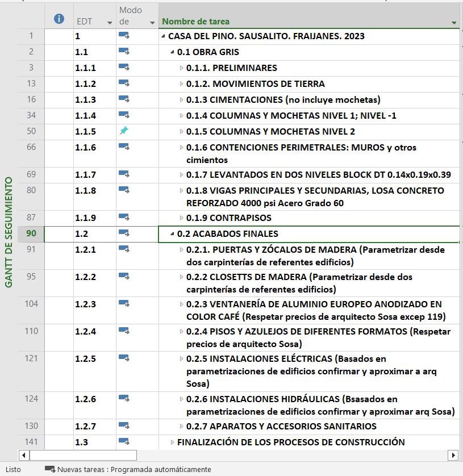The image size is (463, 476).
Task: Expand 0.2.5 INSTALACIONES ELÉCTRICAS subtasks
Action: (181, 358)
